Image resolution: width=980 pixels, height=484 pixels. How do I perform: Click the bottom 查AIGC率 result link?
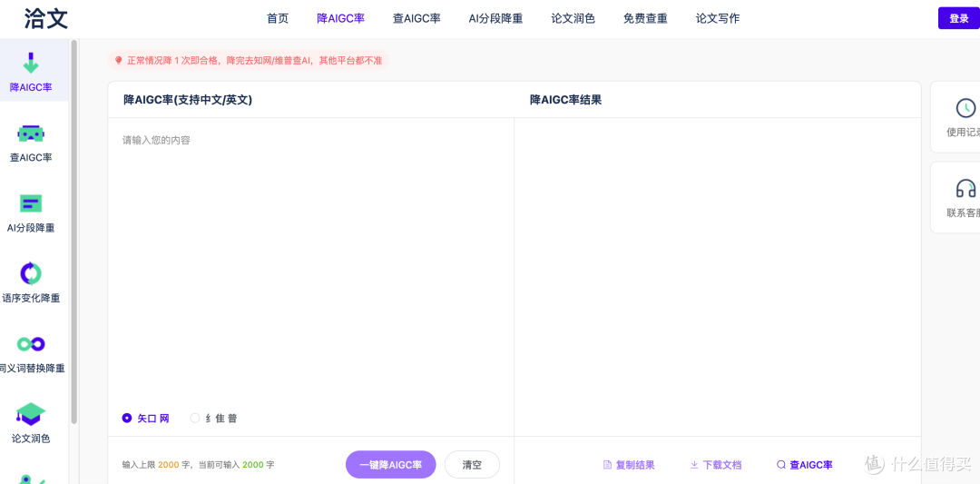pyautogui.click(x=804, y=465)
